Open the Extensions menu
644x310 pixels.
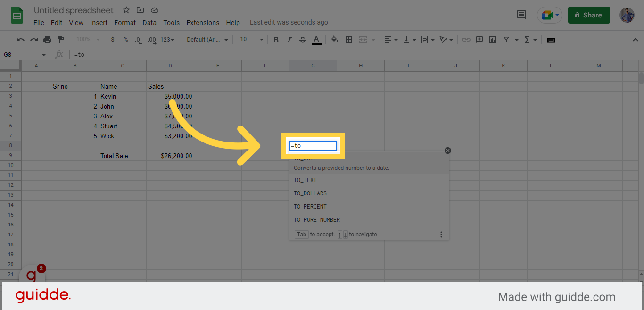click(203, 23)
